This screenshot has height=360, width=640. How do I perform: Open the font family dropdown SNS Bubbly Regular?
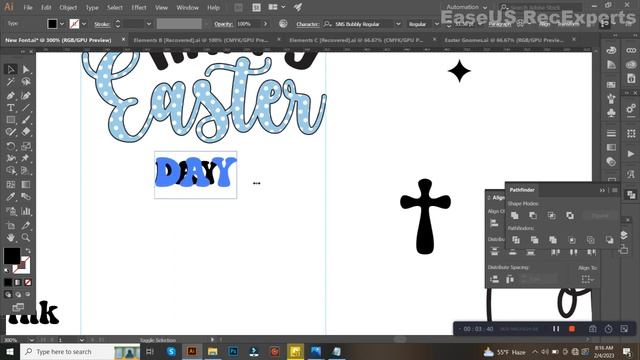(x=398, y=24)
